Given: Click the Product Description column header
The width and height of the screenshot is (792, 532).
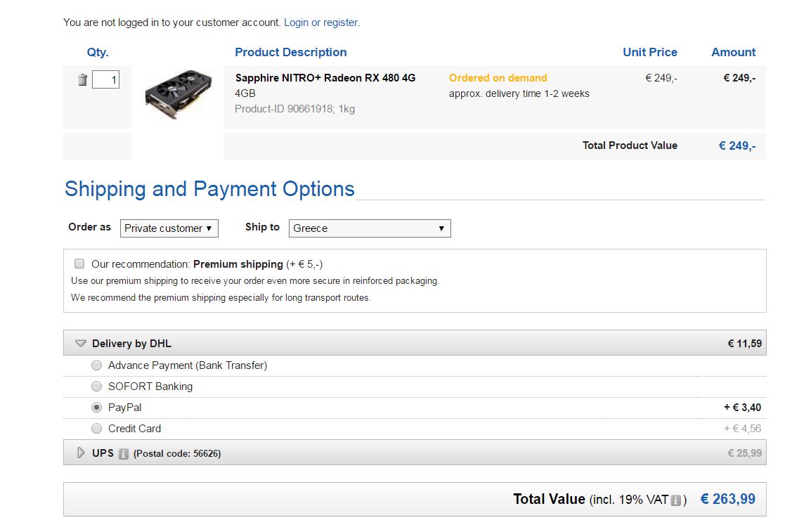Looking at the screenshot, I should 291,52.
